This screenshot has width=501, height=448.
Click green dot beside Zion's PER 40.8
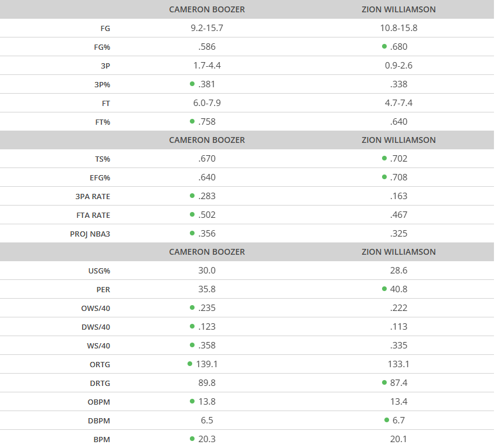(x=384, y=289)
